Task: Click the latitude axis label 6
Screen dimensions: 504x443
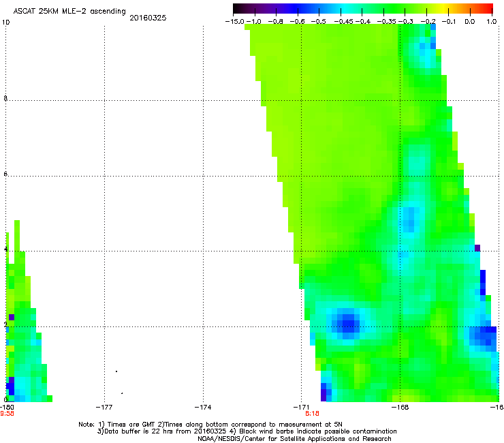Action: (x=5, y=174)
